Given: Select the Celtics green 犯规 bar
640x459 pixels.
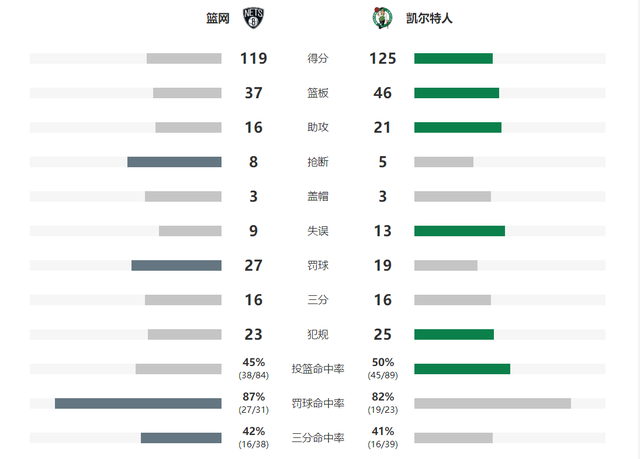Looking at the screenshot, I should point(454,335).
